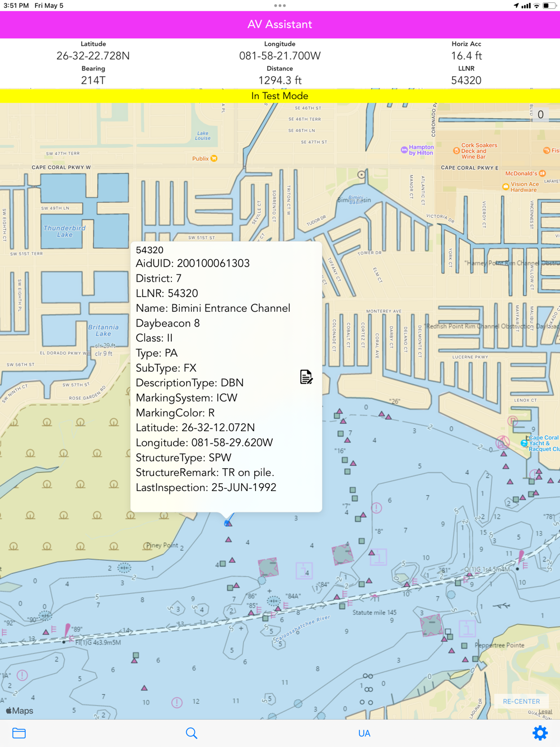
Task: Tap the three-dot multitasking indicator at top
Action: [280, 6]
